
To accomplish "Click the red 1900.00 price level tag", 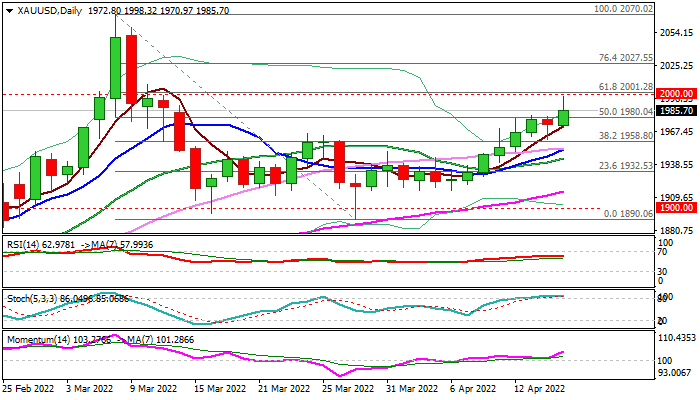I will pos(676,208).
